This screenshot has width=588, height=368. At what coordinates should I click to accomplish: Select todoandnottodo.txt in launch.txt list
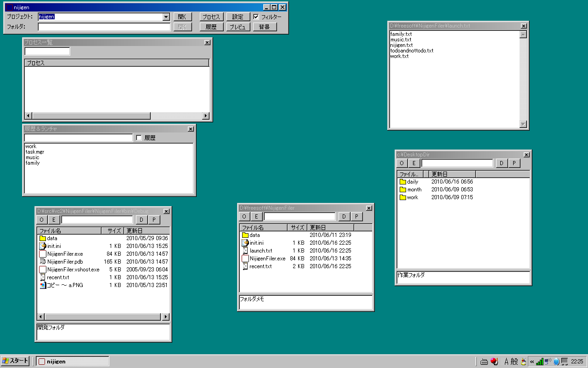coord(412,51)
